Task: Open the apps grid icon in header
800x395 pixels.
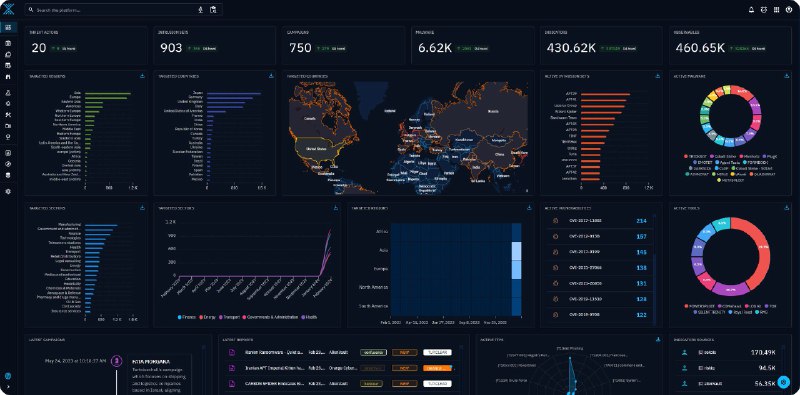Action: coord(777,10)
